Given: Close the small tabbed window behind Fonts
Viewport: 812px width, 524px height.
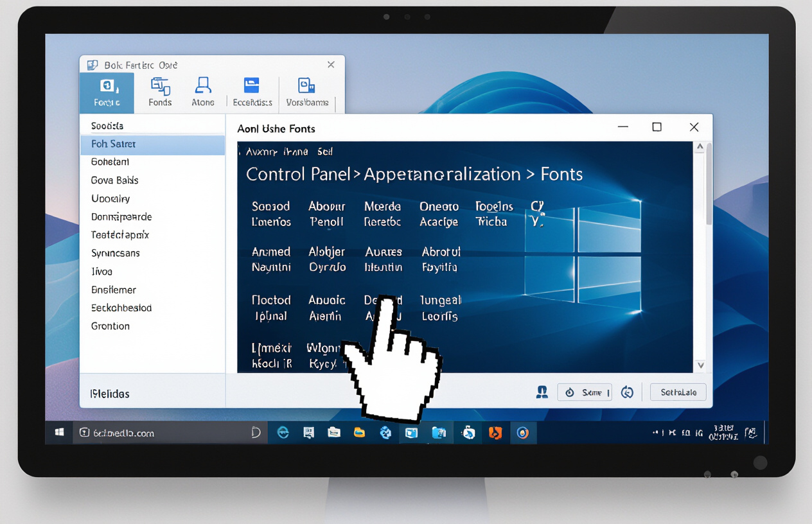Looking at the screenshot, I should [x=331, y=65].
